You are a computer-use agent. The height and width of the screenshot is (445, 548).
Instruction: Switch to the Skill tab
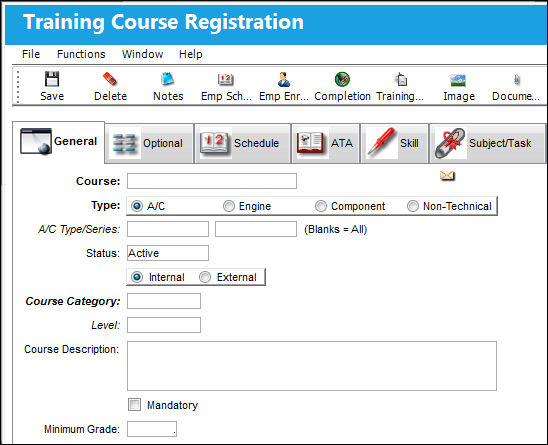click(394, 143)
